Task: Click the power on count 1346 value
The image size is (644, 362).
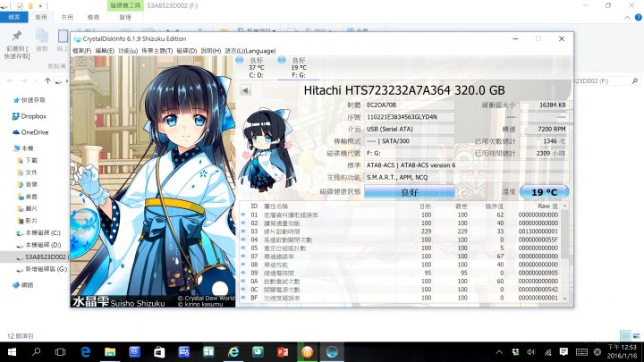Action: [544, 141]
